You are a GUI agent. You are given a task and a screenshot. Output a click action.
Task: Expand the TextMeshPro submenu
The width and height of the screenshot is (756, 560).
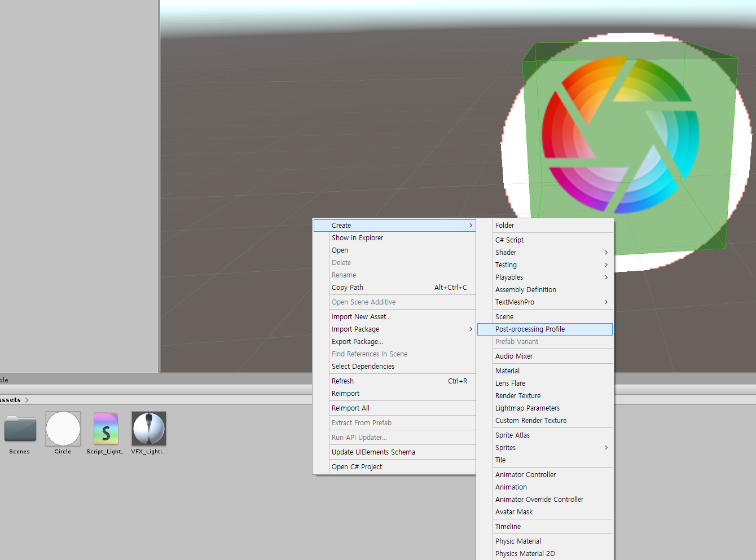pos(545,302)
